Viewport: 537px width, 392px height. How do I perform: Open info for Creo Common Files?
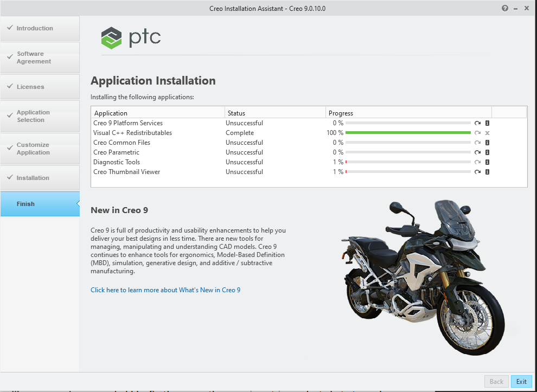coord(487,143)
